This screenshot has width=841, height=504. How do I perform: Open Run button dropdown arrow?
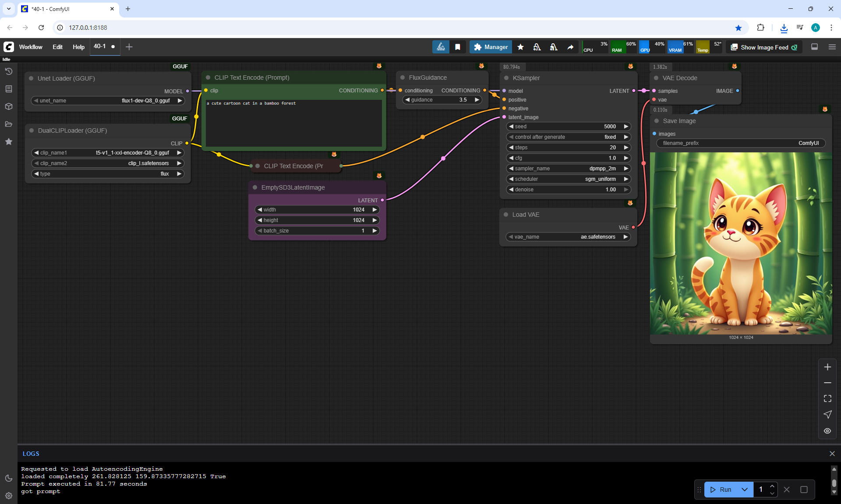[745, 490]
